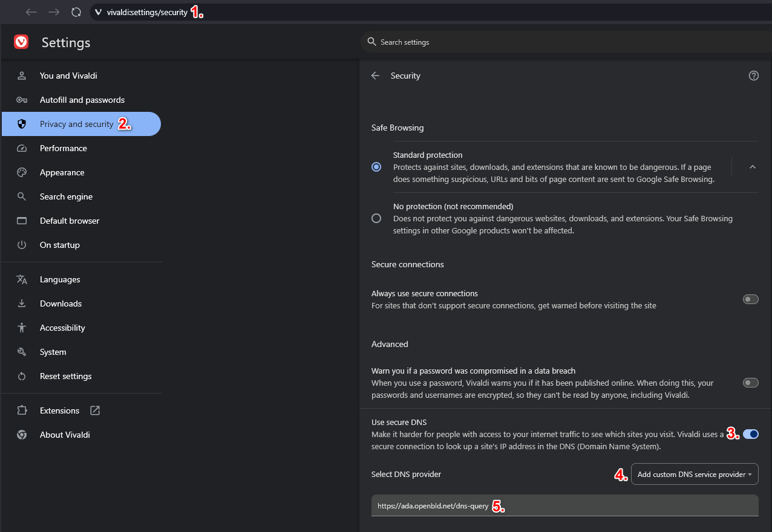Click the Security page title text
This screenshot has height=532, width=772.
tap(405, 76)
